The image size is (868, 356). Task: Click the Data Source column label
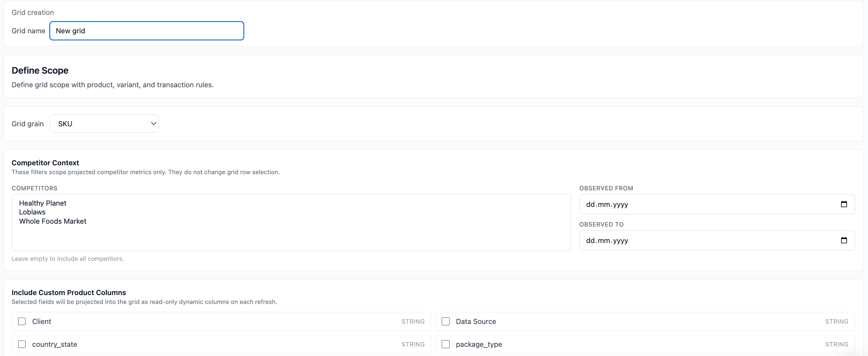tap(476, 321)
